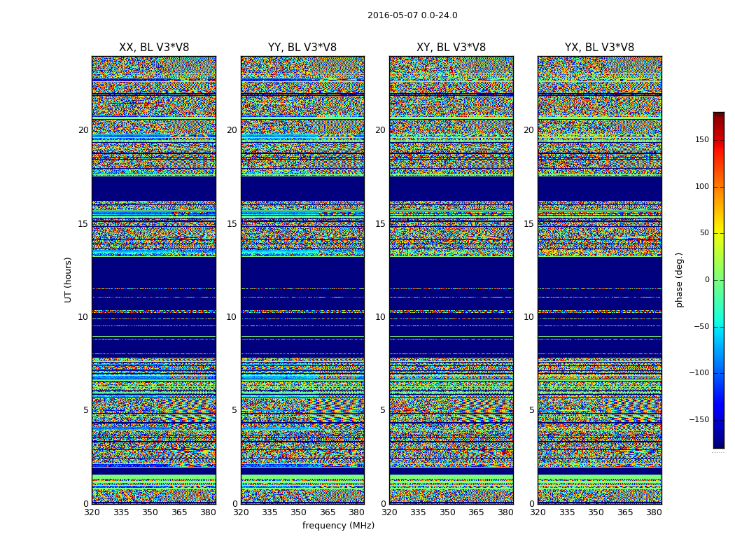The width and height of the screenshot is (735, 560).
Task: Click the 380 MHz tick under YY panel
Action: pos(357,512)
